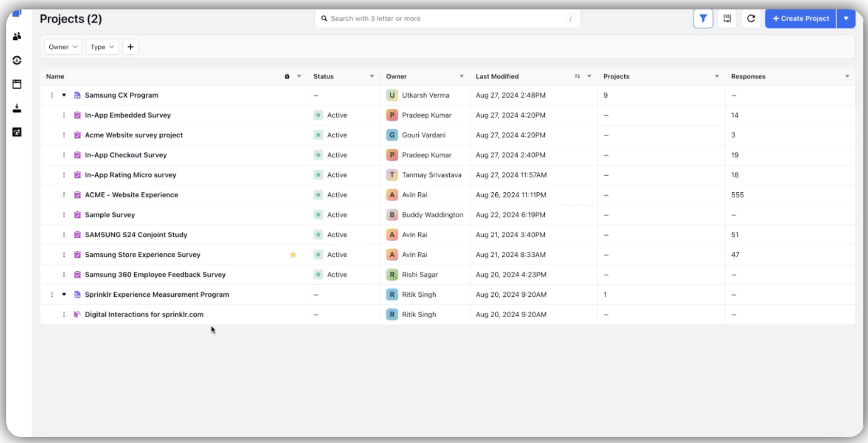Image resolution: width=868 pixels, height=443 pixels.
Task: Open options menu for Sprinklr Experience Measurement Program
Action: (52, 294)
